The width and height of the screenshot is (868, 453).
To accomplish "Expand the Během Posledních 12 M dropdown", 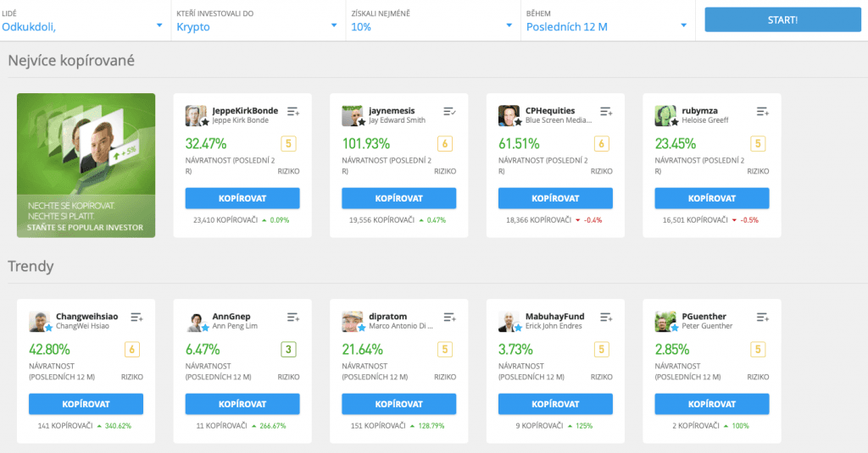I will tap(605, 26).
